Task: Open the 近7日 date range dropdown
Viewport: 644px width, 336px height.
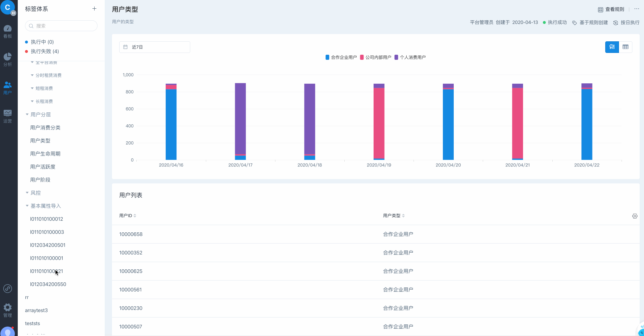Action: coord(155,47)
